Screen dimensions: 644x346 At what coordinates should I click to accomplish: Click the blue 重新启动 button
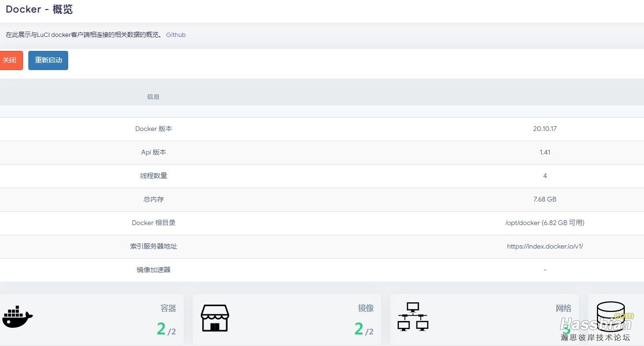point(48,60)
